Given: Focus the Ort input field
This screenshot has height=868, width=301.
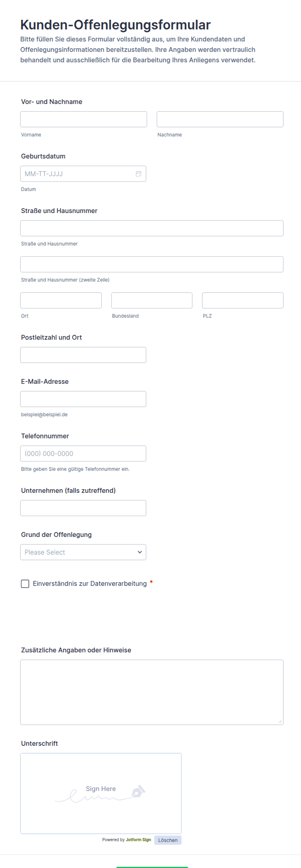Looking at the screenshot, I should pos(61,301).
